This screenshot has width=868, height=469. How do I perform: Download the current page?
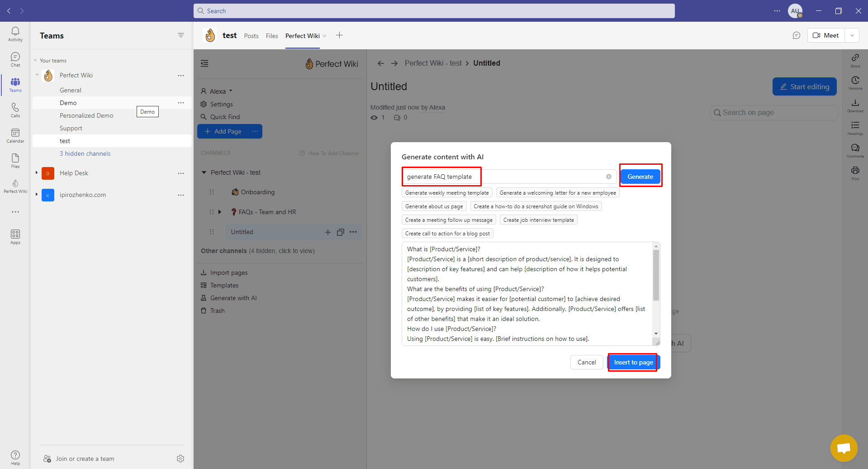[x=855, y=105]
